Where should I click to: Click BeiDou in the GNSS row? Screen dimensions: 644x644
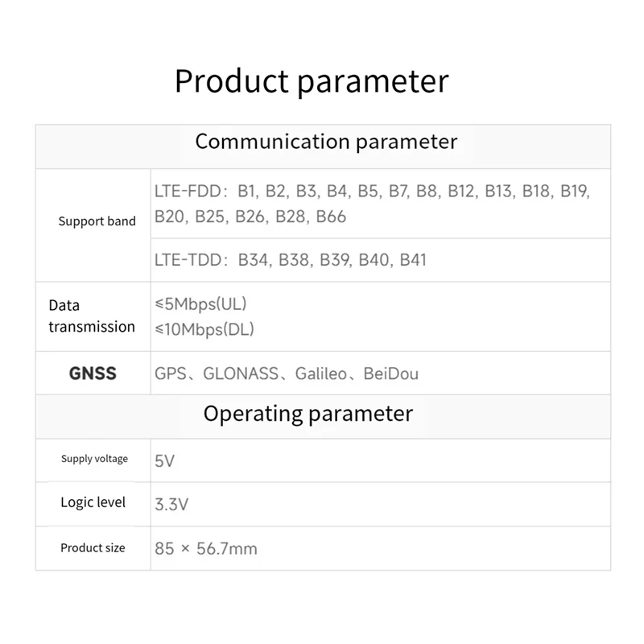coord(391,374)
